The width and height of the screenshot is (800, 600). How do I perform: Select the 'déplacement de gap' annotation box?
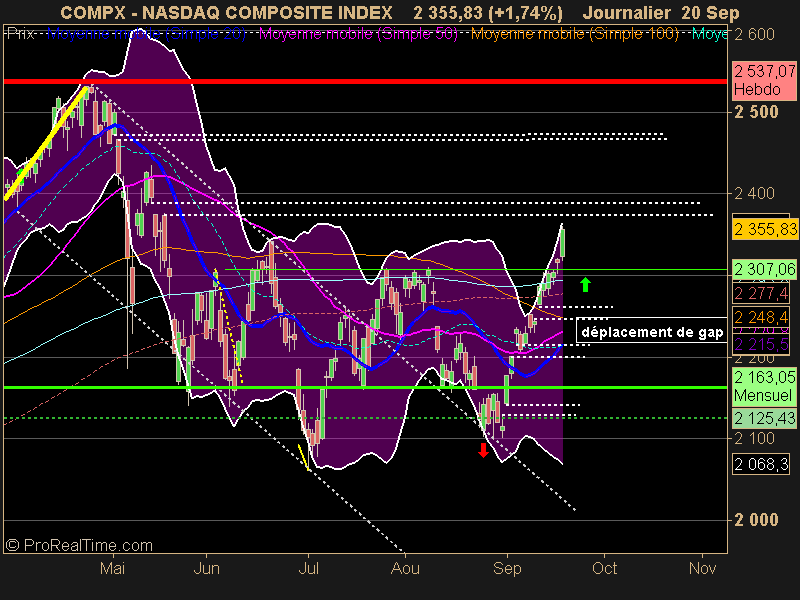652,332
